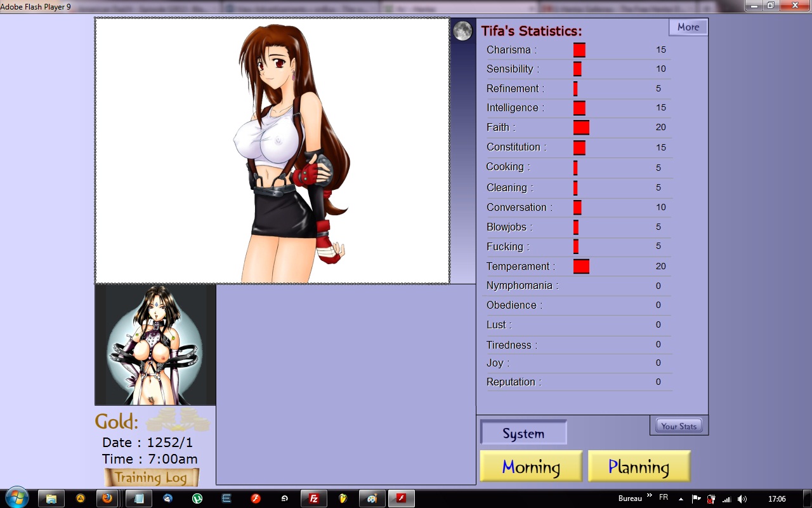Open Windows Start menu orb
Screen dimensions: 812x508
point(17,498)
